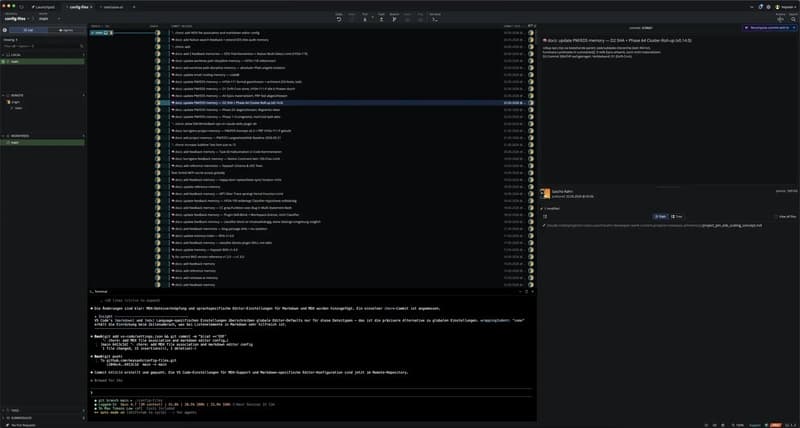Screen dimensions: 800x428
Task: Switch the left panel to Agents view
Action: 67,30
